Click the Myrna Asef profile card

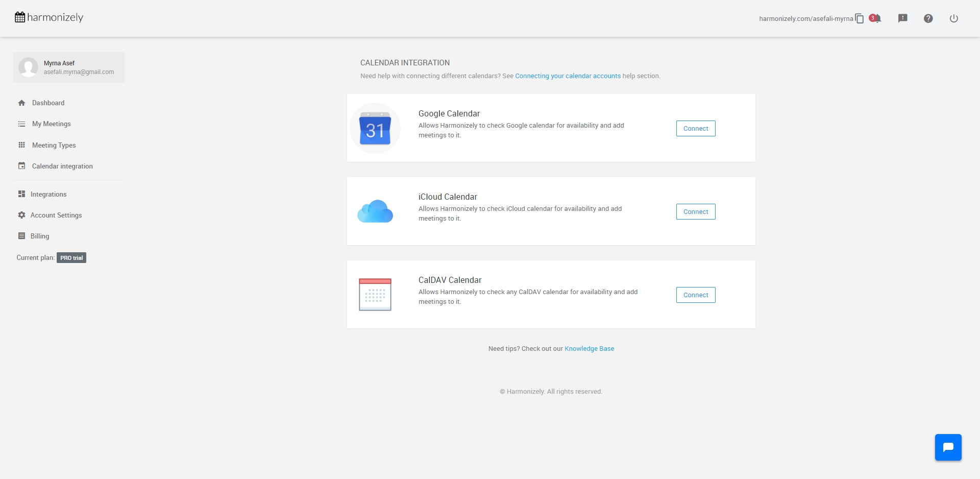tap(69, 67)
